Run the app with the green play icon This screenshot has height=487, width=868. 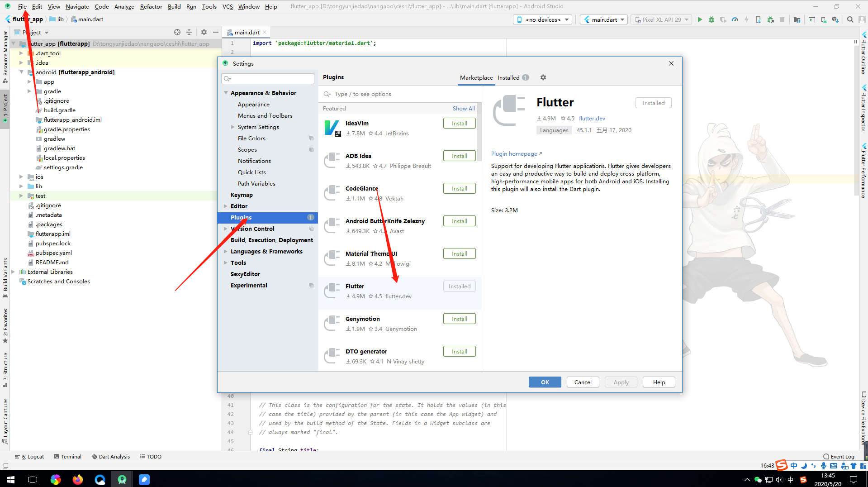click(700, 19)
